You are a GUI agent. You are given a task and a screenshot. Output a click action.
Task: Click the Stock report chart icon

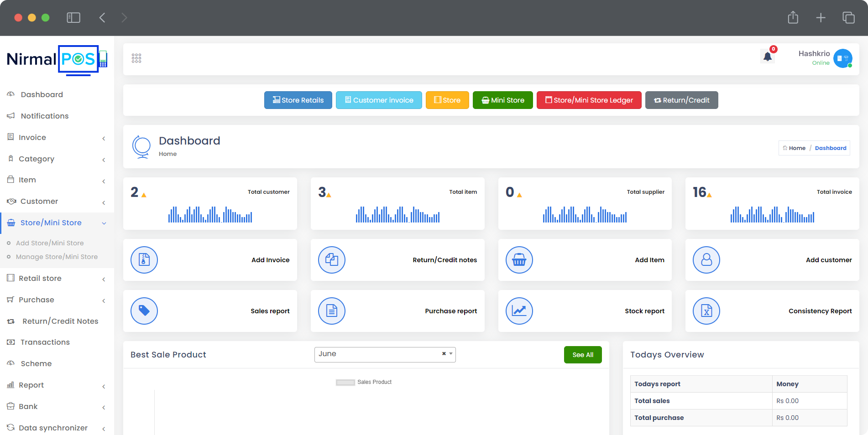[x=519, y=311]
